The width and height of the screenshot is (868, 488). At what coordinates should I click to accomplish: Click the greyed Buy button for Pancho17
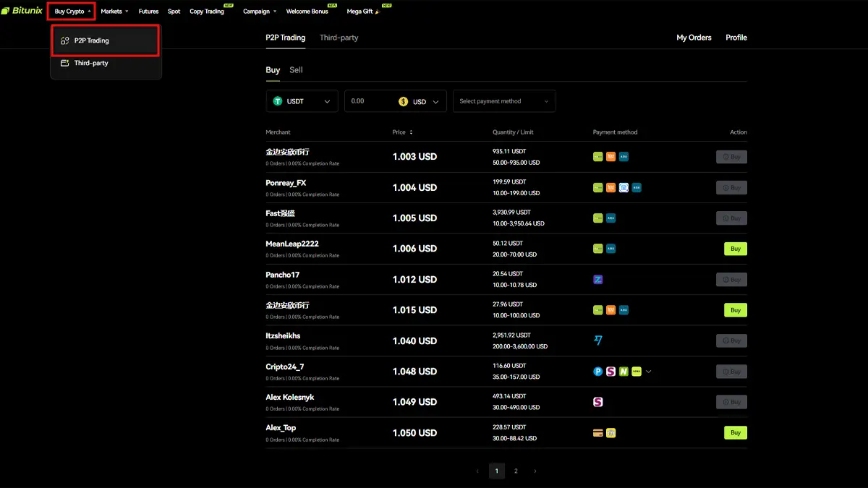click(x=731, y=280)
